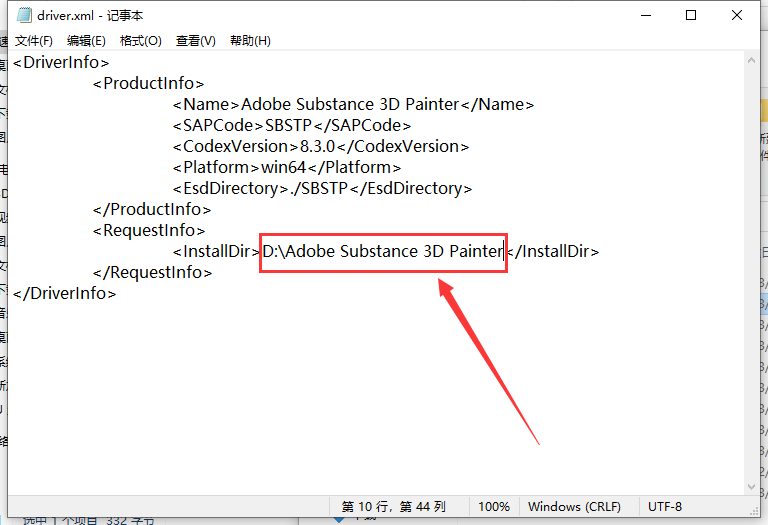Click the </DriverInfo> closing tag
This screenshot has height=525, width=768.
coord(65,294)
